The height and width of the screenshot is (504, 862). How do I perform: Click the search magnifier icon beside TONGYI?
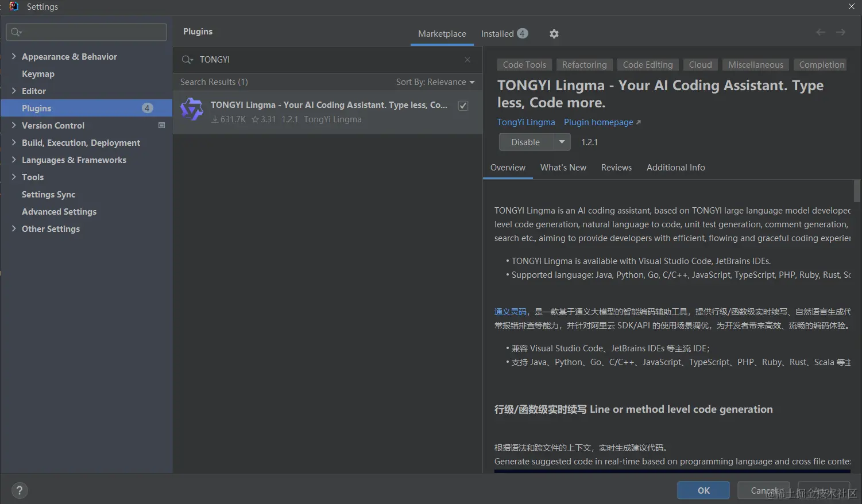pos(187,60)
